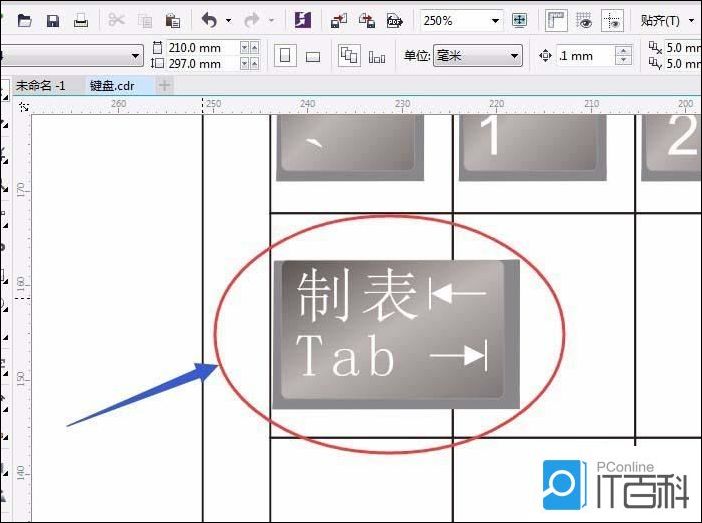Click the nudge distance .1 mm field
The width and height of the screenshot is (702, 523).
(586, 56)
